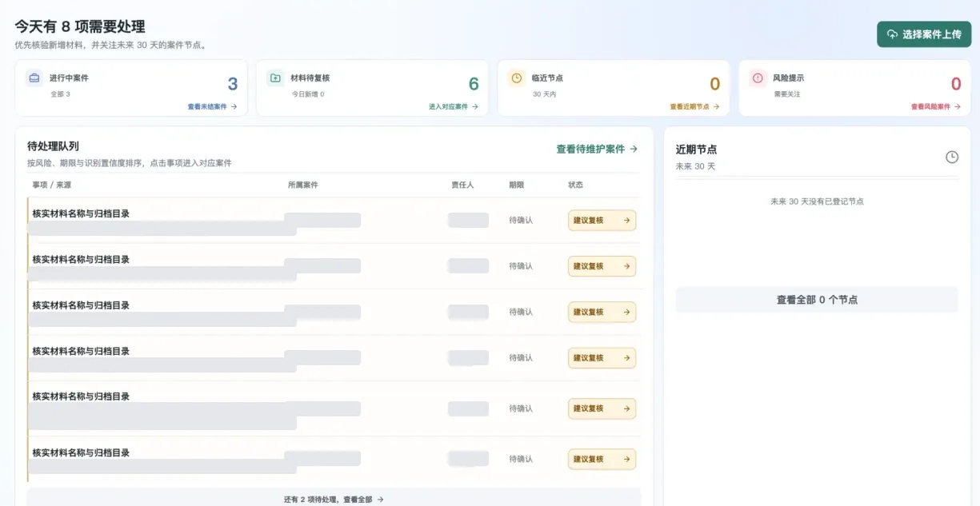This screenshot has width=980, height=506.
Task: Click the clock icon on 临近节点 card
Action: point(517,78)
